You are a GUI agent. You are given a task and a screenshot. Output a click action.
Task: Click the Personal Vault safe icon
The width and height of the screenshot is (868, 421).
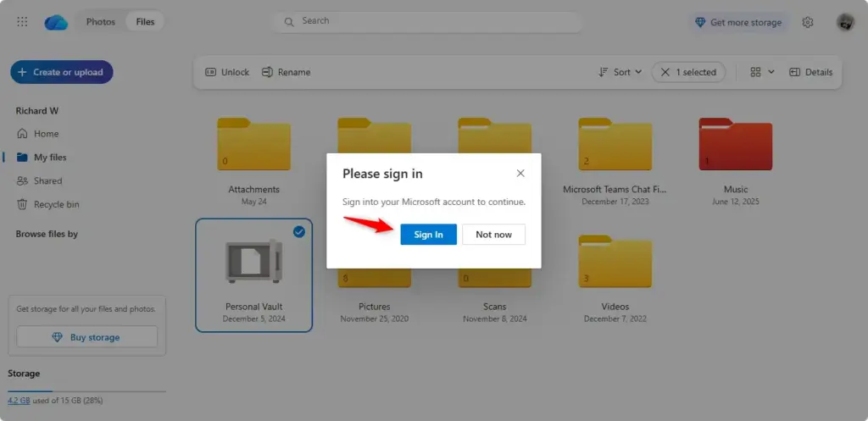click(253, 262)
